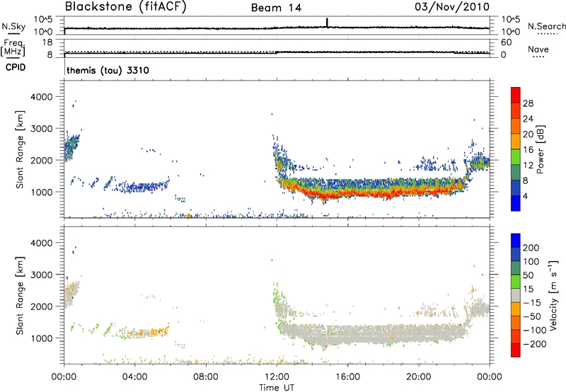
Task: Click 'Slant Range [km]' label of velocity panel
Action: tap(20, 295)
